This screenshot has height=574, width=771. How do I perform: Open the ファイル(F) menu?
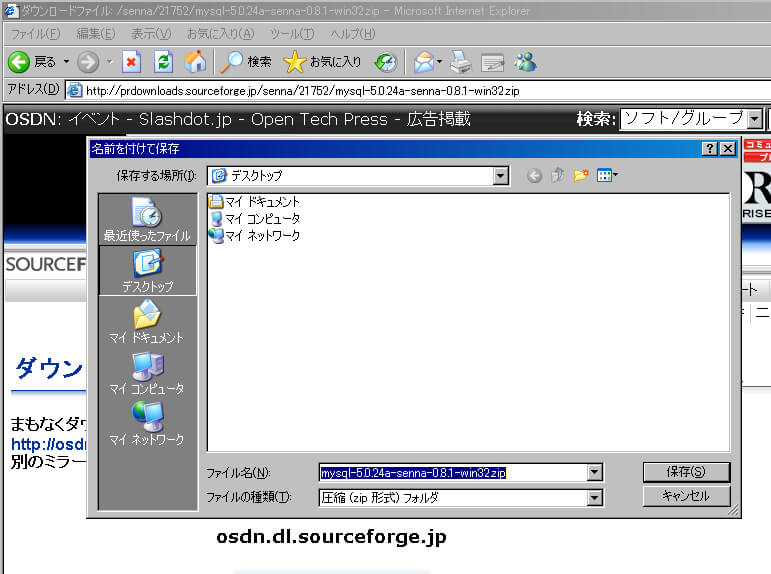point(35,34)
